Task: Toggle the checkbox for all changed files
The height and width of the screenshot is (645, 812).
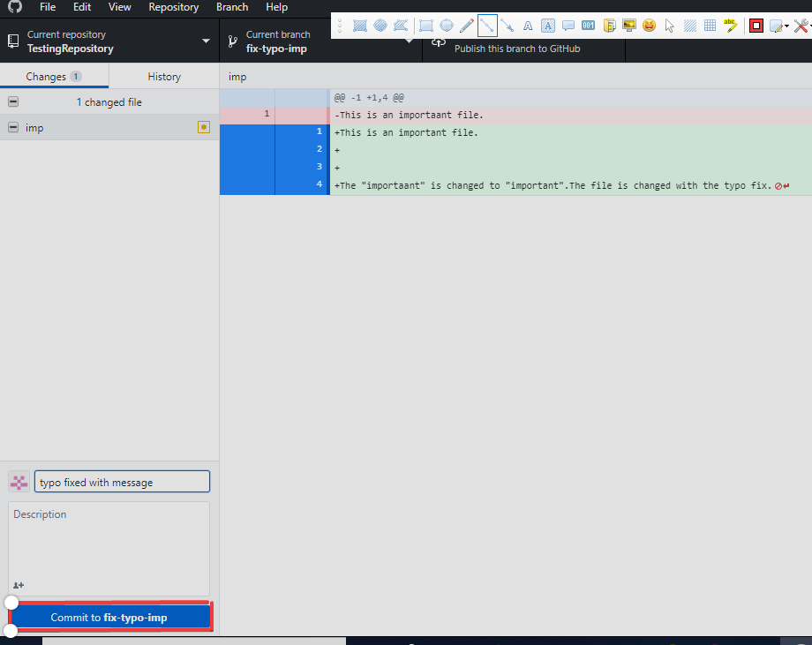Action: tap(13, 102)
